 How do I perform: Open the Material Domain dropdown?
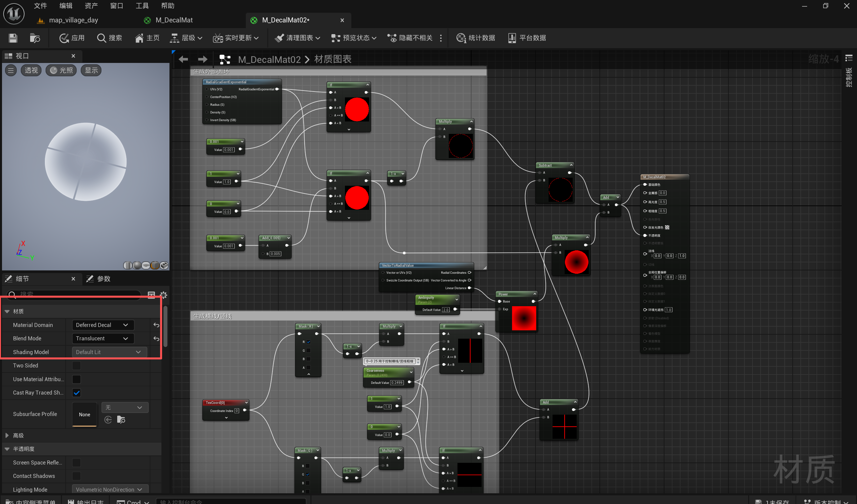103,325
